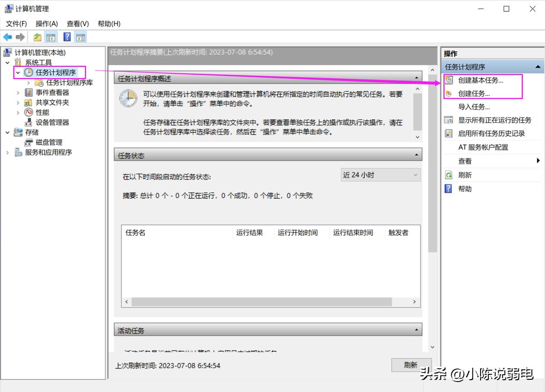Collapse the 系统工具 tree node

7,62
